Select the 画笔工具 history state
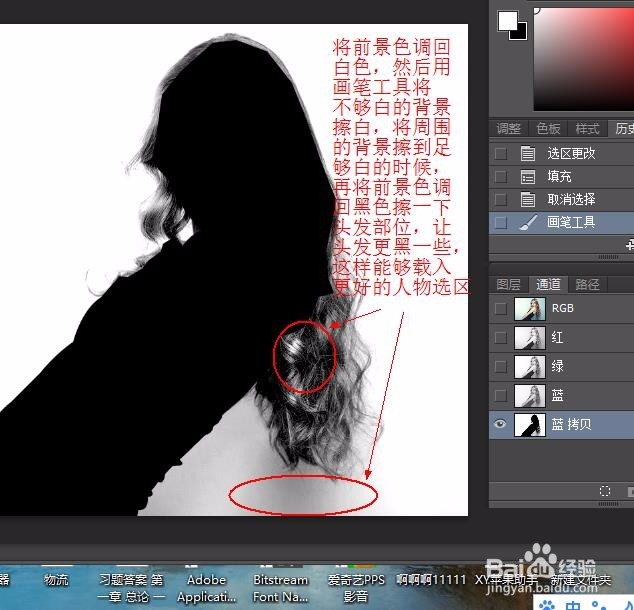This screenshot has width=634, height=610. click(x=571, y=222)
